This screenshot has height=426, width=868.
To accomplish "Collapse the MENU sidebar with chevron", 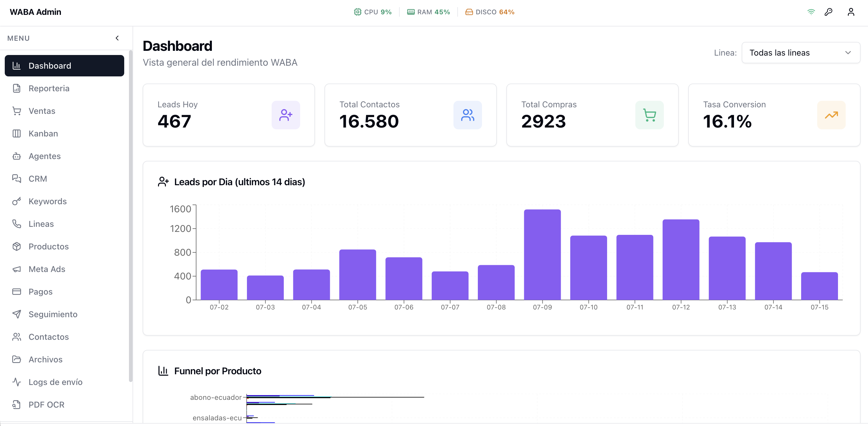I will click(x=117, y=38).
